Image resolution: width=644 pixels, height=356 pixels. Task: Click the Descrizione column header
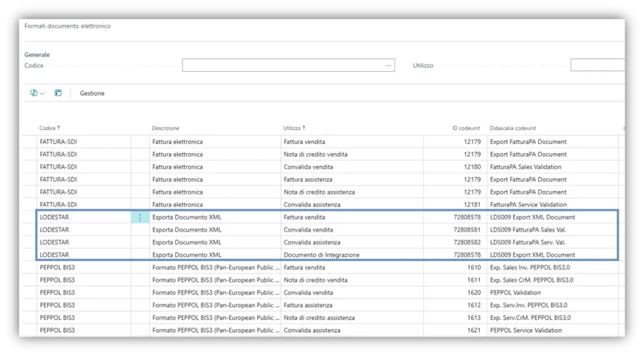pos(165,128)
